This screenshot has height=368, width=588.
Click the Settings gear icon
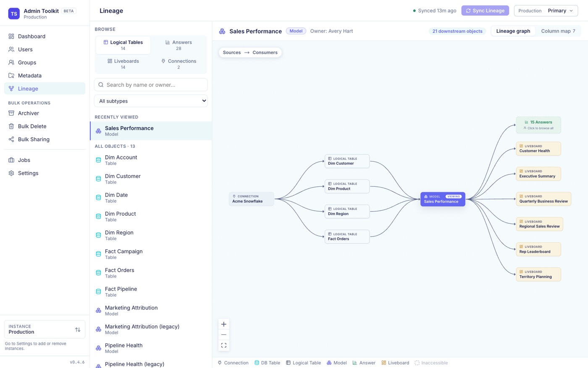coord(11,173)
